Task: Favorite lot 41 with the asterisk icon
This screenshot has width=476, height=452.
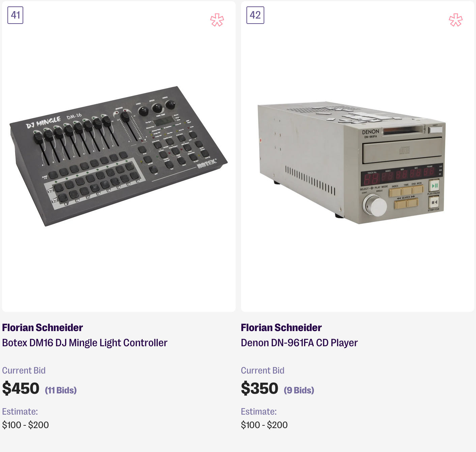Action: click(217, 20)
